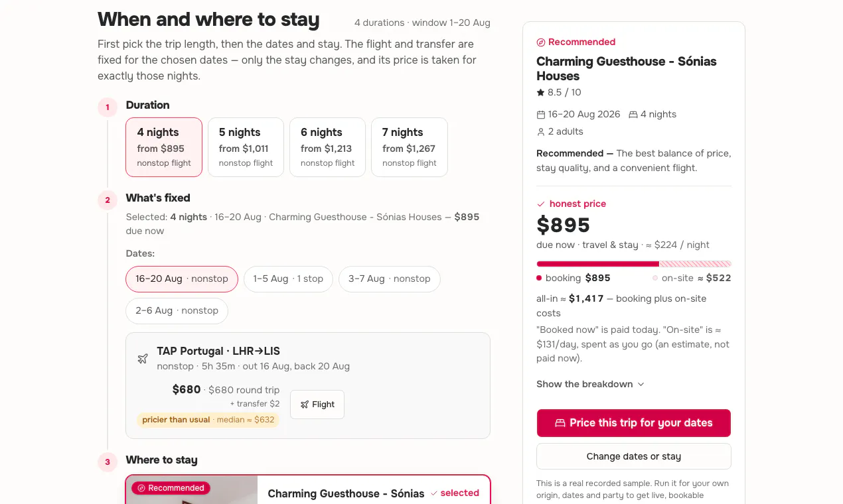
Task: Click the bed icon beside 4 nights
Action: coord(633,114)
